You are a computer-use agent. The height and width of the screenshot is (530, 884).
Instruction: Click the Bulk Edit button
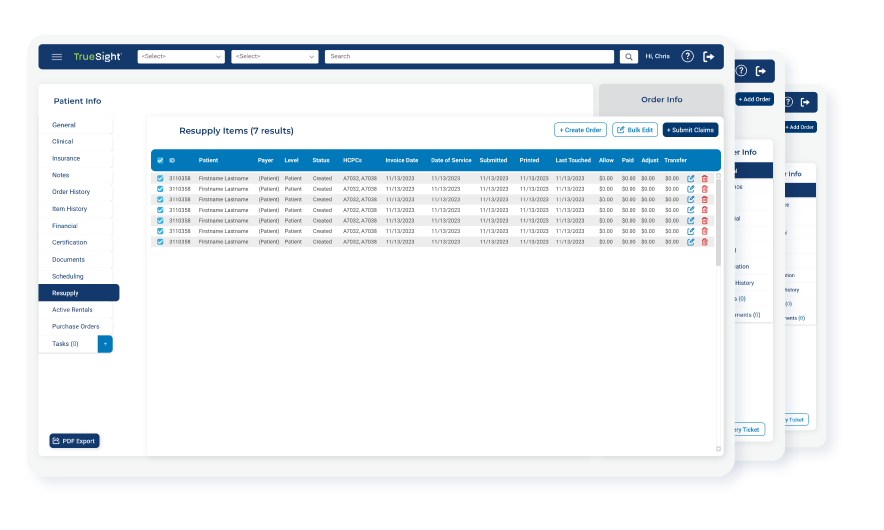(x=635, y=130)
